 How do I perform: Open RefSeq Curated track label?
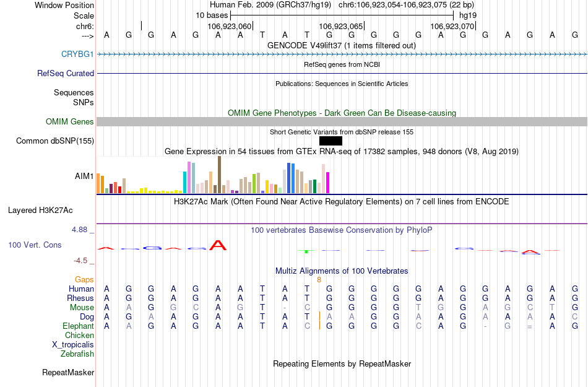tap(65, 74)
